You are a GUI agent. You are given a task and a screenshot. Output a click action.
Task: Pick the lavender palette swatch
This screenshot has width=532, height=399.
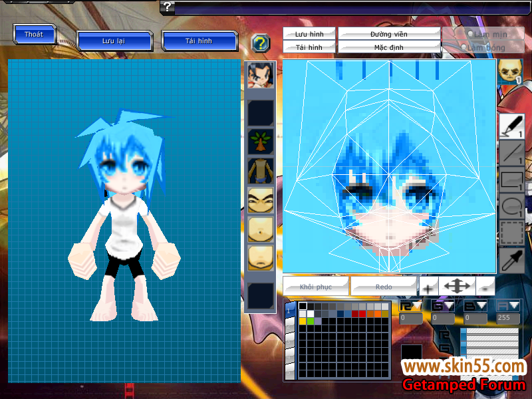click(x=319, y=321)
